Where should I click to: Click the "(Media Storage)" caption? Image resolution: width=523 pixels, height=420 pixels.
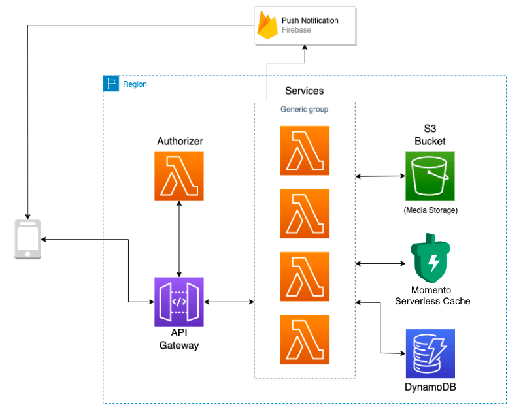(431, 210)
